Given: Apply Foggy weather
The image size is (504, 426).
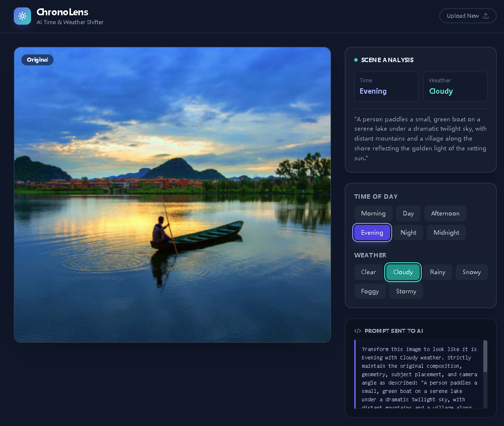Looking at the screenshot, I should point(370,291).
